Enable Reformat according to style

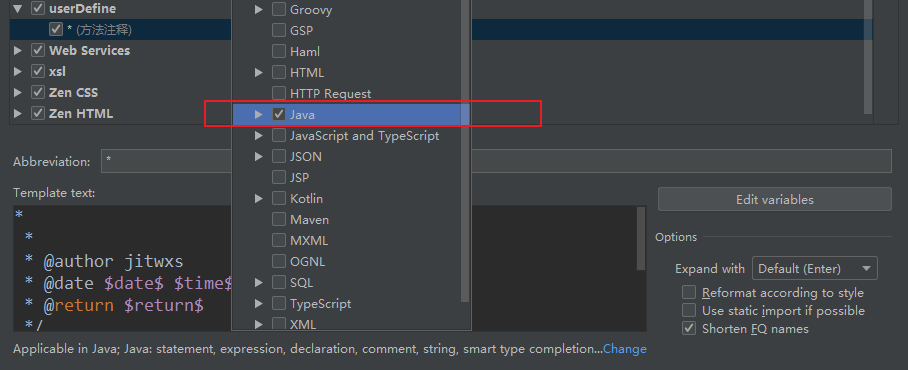pyautogui.click(x=689, y=292)
